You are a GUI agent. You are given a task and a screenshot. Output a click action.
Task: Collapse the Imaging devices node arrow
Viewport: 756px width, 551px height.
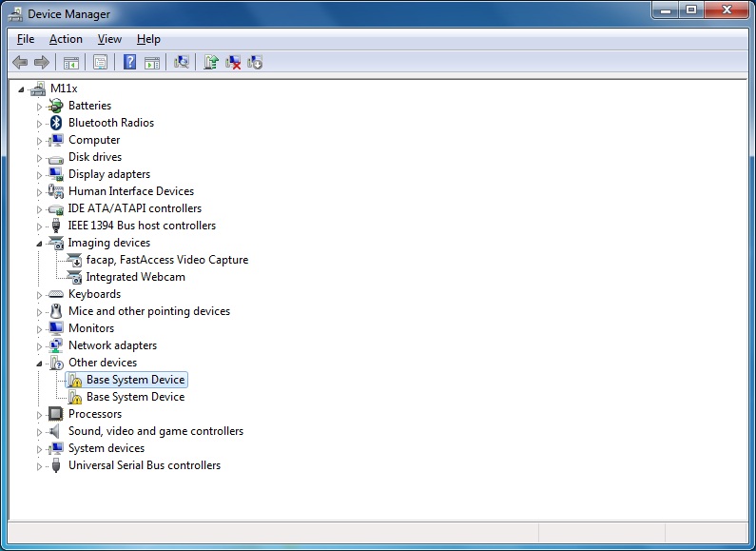[x=39, y=244]
